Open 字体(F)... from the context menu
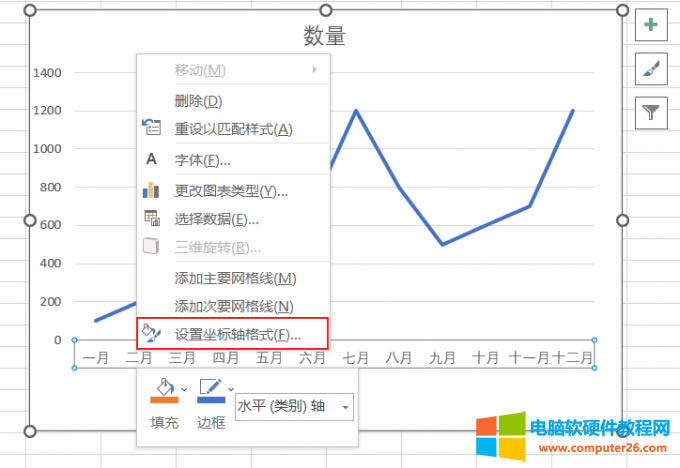 click(233, 160)
